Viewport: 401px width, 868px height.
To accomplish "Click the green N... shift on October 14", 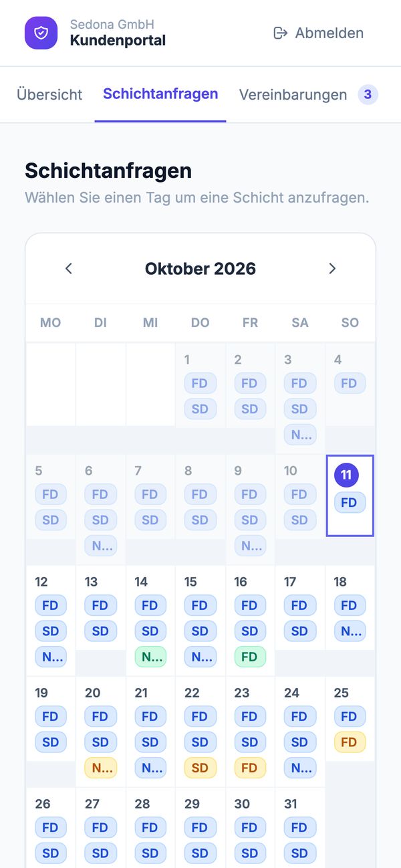I will (150, 656).
